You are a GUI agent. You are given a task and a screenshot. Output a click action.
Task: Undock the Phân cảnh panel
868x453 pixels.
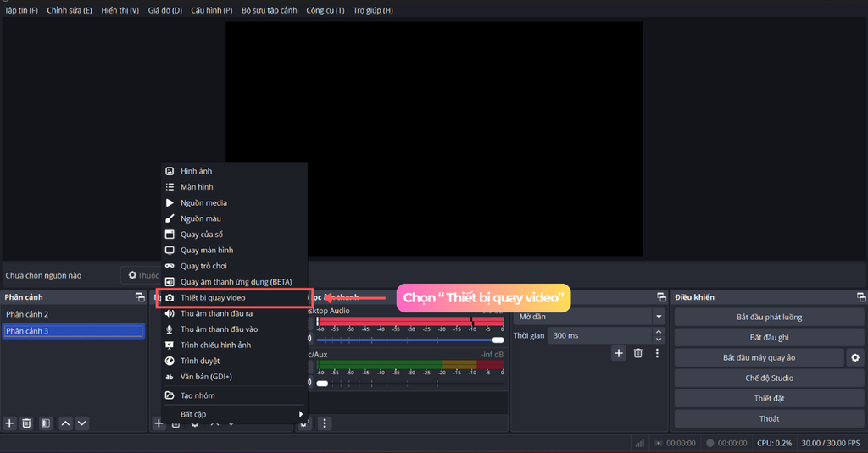coord(140,297)
